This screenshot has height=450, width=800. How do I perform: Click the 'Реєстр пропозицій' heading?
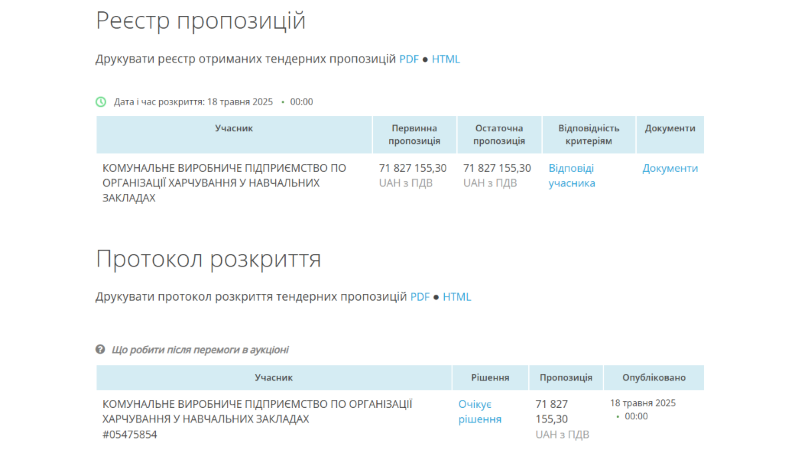coord(201,21)
